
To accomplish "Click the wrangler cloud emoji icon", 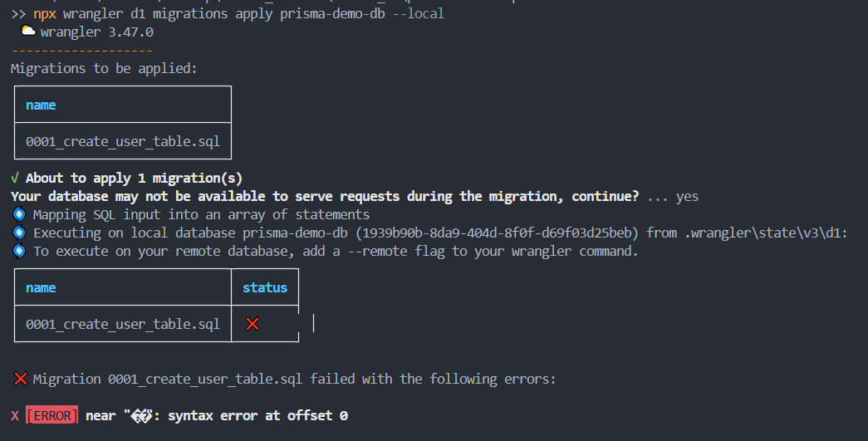I will 27,32.
